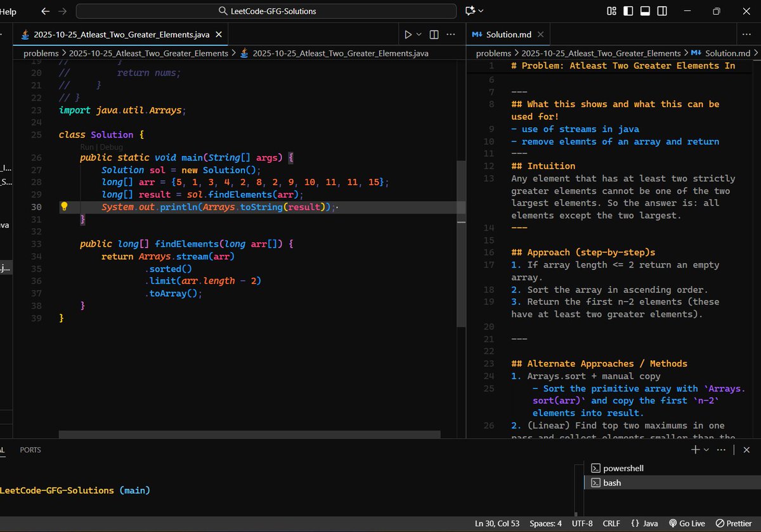Screen dimensions: 761x532
Task: Select the powershell terminal entry
Action: (623, 468)
